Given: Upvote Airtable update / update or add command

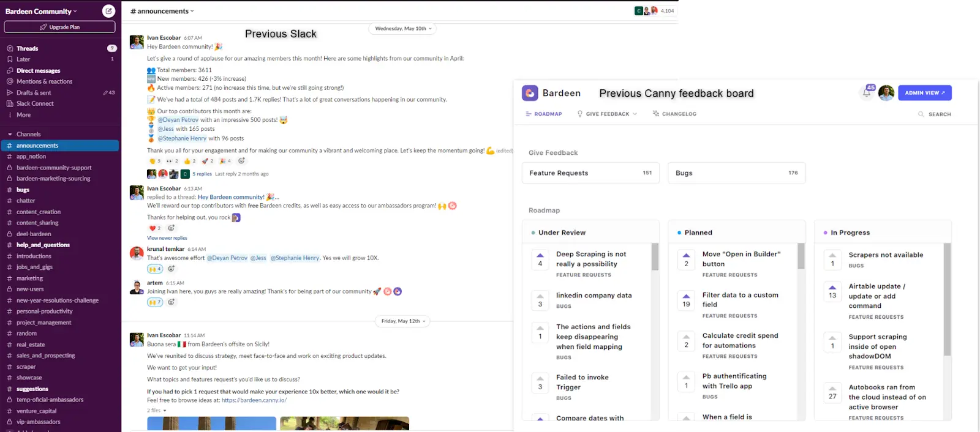Looking at the screenshot, I should click(x=832, y=291).
